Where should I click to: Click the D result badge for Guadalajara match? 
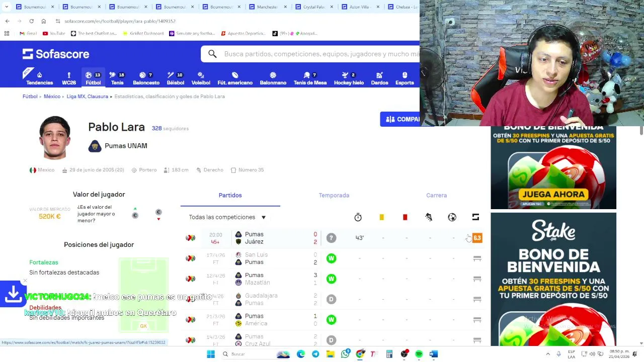331,299
